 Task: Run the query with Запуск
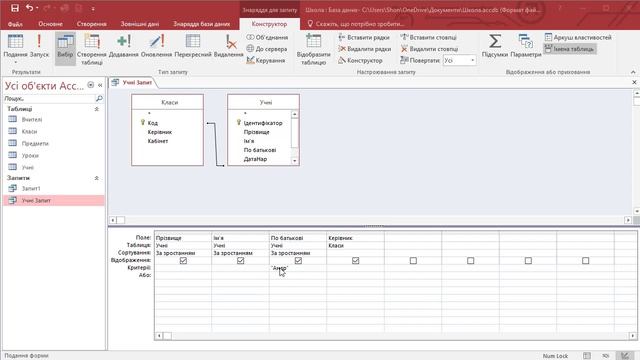coord(39,45)
